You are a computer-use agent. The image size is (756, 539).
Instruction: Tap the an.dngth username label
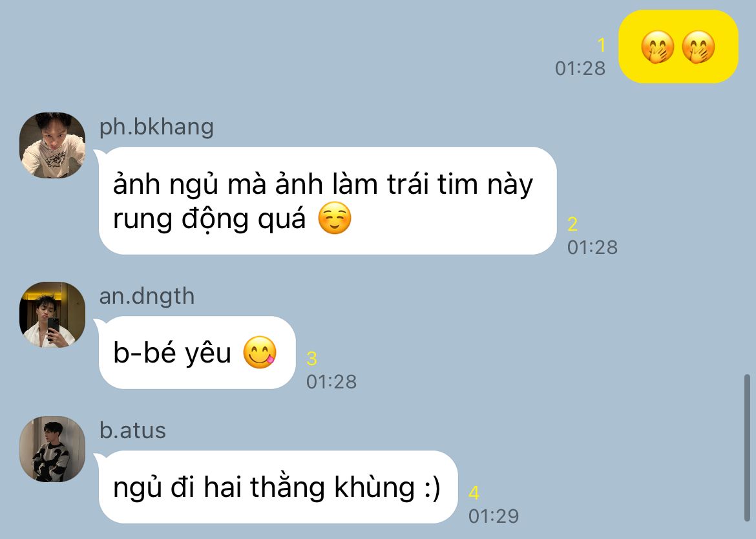tap(147, 296)
